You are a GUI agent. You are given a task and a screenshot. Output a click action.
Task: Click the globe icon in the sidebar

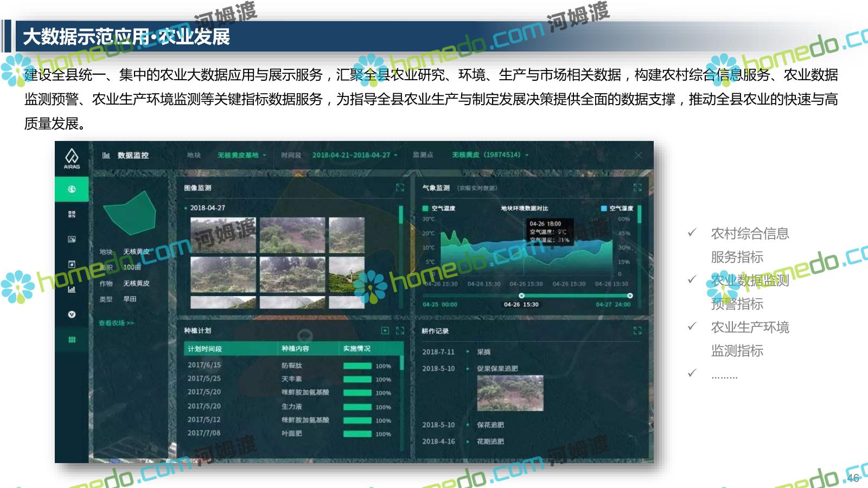point(72,189)
